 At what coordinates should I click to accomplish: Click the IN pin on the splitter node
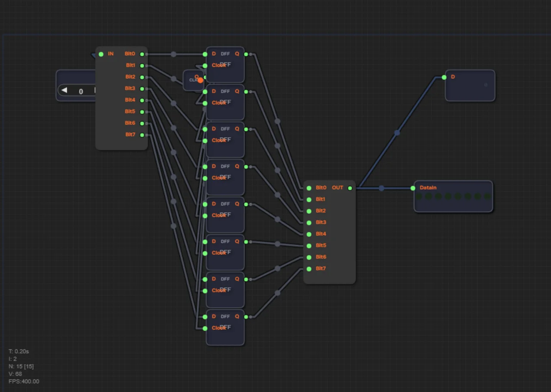(x=101, y=54)
